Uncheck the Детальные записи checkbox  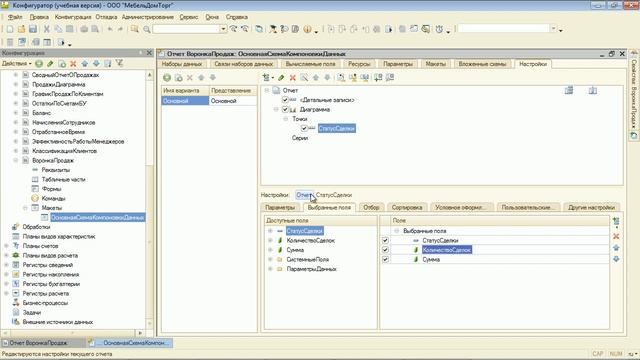point(285,100)
